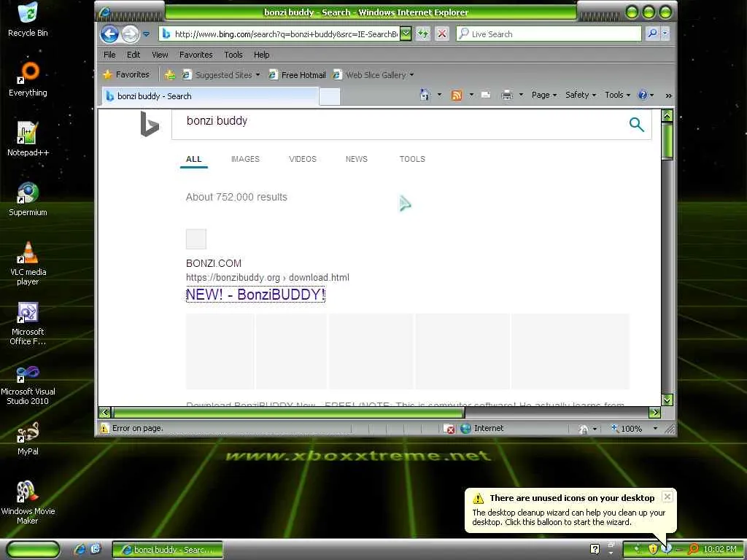Screen dimensions: 747x560
Task: Click the horizontal scrollbar left arrow
Action: (x=105, y=413)
